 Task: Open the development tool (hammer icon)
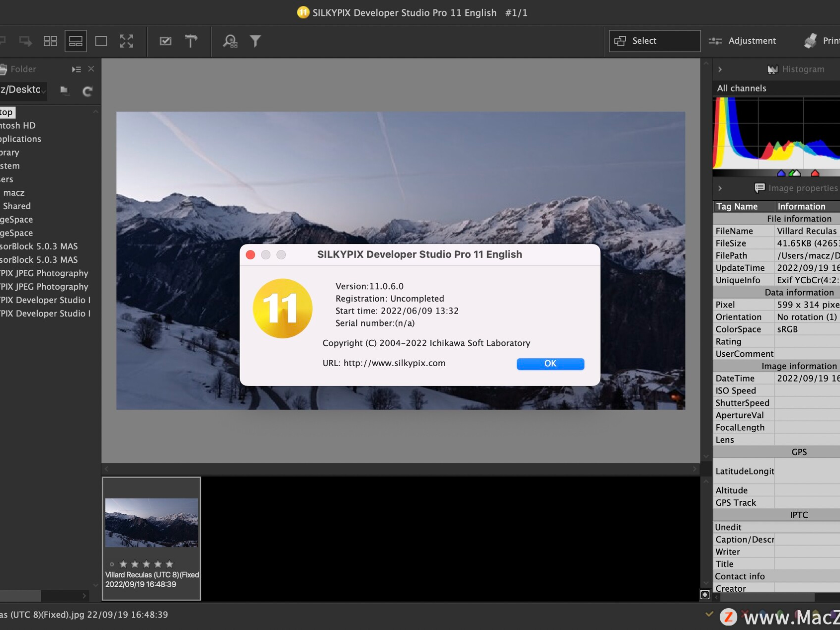pyautogui.click(x=191, y=41)
